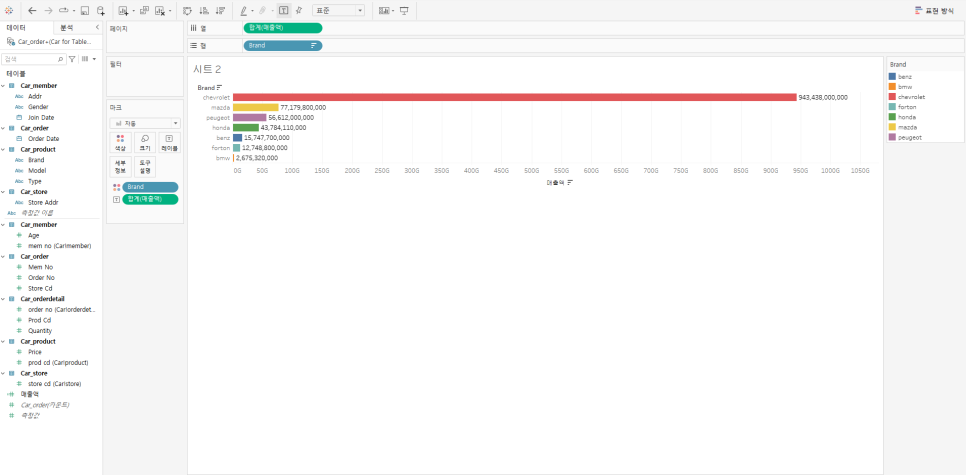Select the mazda yellow legend swatch
Image resolution: width=966 pixels, height=475 pixels.
[x=892, y=127]
